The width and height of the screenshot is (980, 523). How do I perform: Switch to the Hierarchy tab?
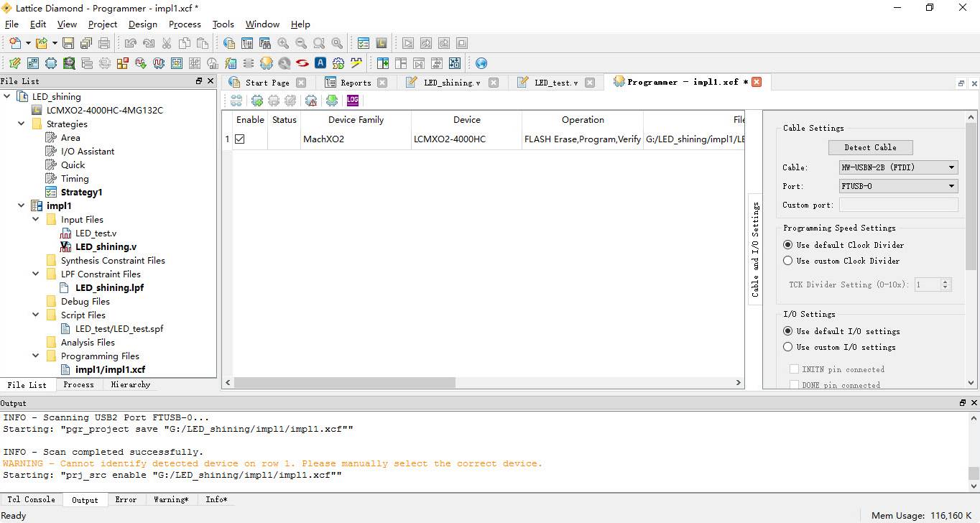[131, 385]
